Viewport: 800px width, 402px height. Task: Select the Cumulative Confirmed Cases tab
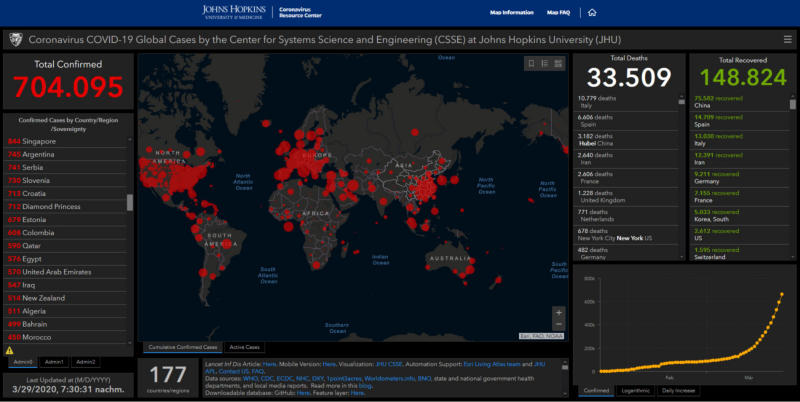coord(181,347)
